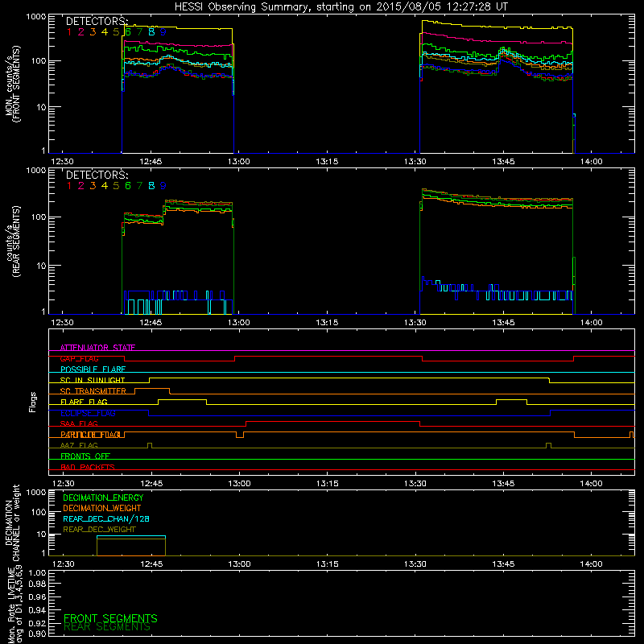
Task: Select magenta detector number 2 in front segments legend
Action: pyautogui.click(x=81, y=31)
